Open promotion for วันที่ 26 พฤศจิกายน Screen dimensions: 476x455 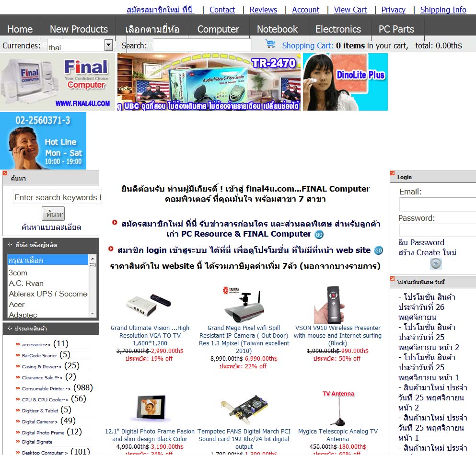pos(427,307)
